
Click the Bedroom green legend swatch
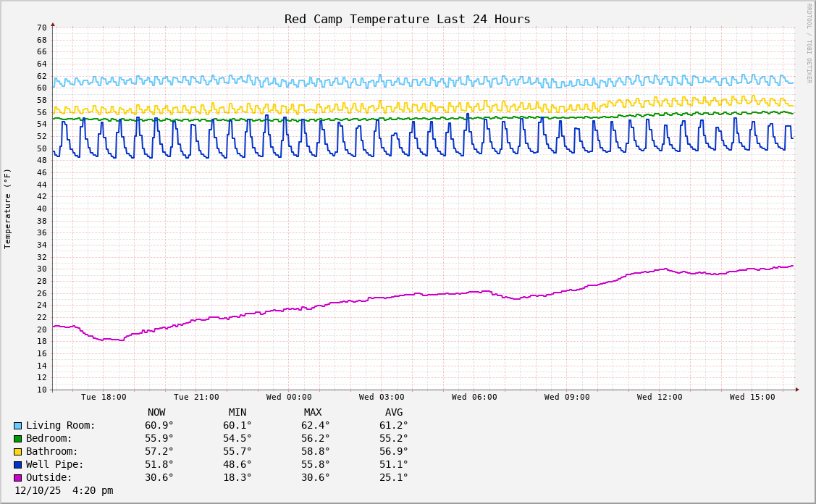point(17,439)
